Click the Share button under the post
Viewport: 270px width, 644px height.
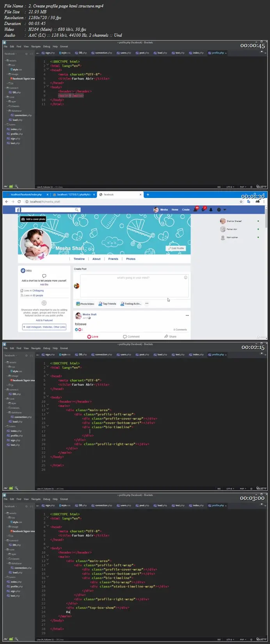click(171, 336)
